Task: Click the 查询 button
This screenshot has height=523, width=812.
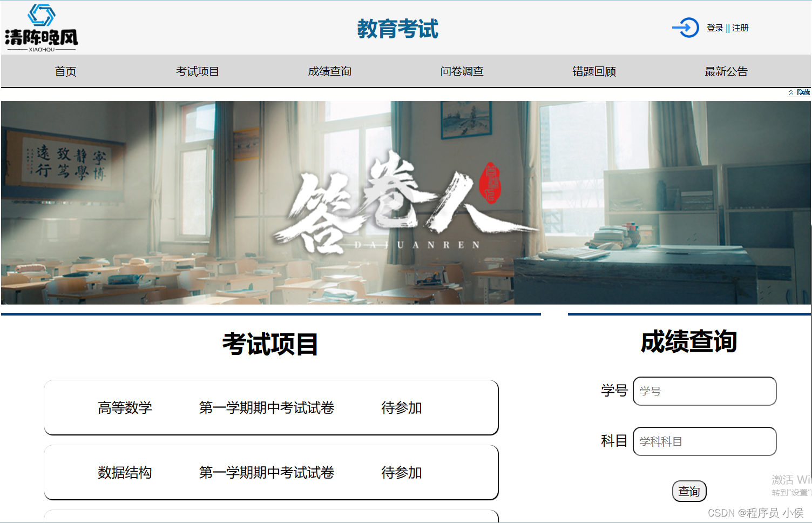Action: click(689, 491)
